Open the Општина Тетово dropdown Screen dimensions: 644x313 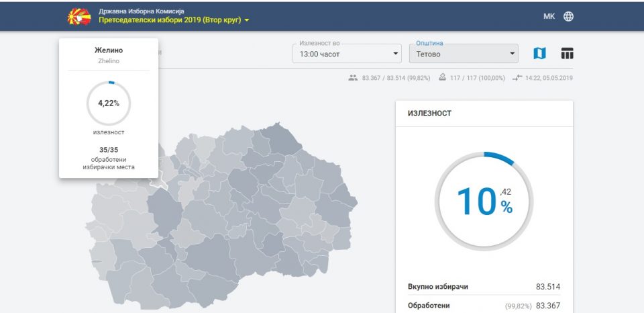point(464,54)
